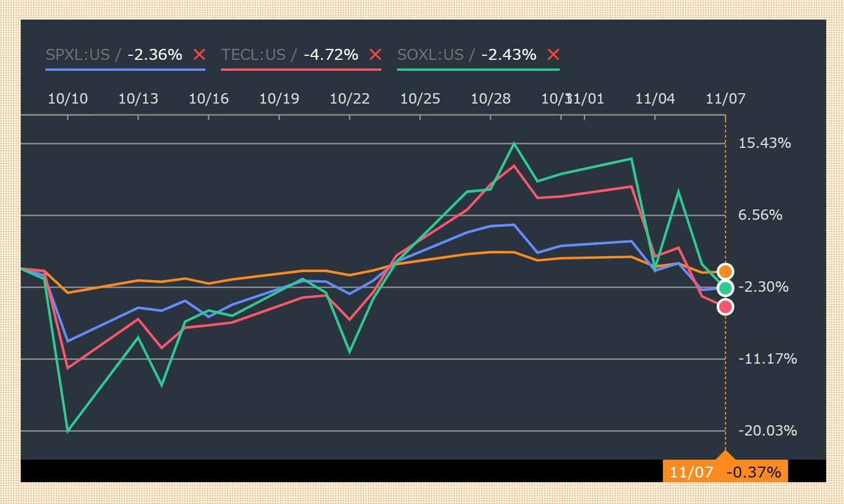Click the 10/22 date on the axis
844x504 pixels.
pyautogui.click(x=350, y=99)
